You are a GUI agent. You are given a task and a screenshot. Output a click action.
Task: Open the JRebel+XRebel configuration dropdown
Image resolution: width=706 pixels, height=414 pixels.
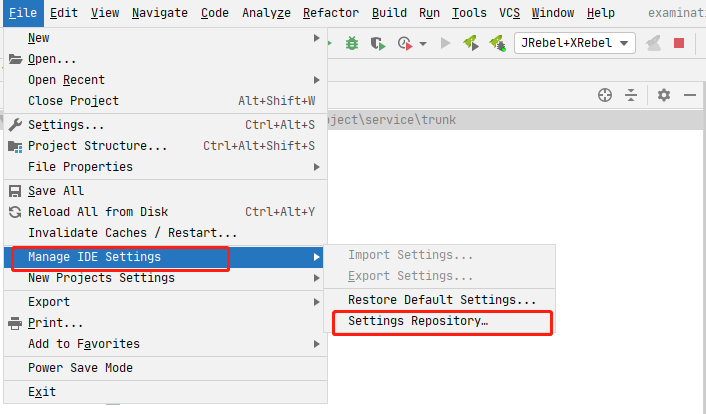coord(575,43)
